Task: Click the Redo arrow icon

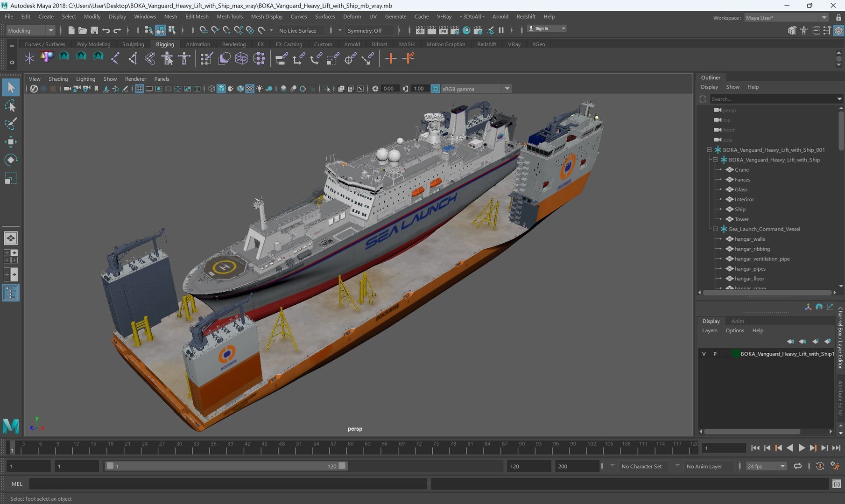Action: click(117, 30)
